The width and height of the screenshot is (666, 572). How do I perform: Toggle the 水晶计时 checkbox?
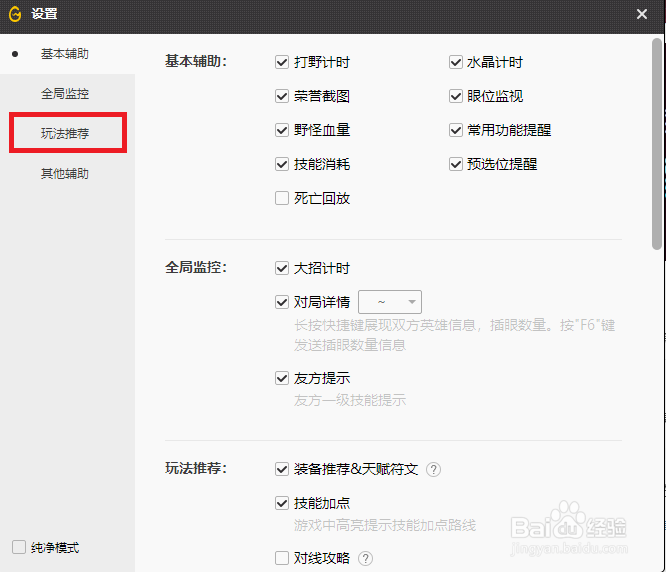(456, 62)
